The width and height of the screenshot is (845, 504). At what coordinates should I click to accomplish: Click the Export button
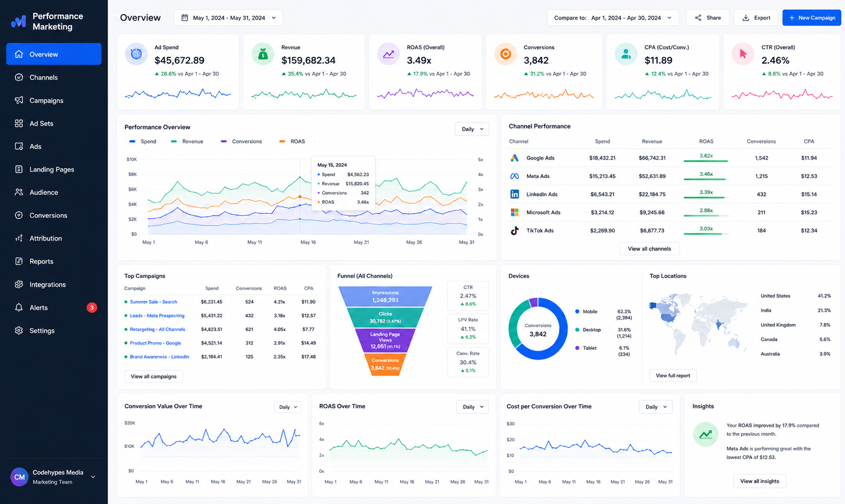tap(756, 18)
